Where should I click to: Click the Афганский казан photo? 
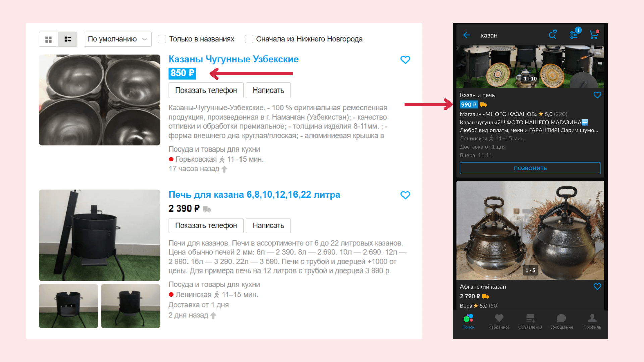click(530, 230)
